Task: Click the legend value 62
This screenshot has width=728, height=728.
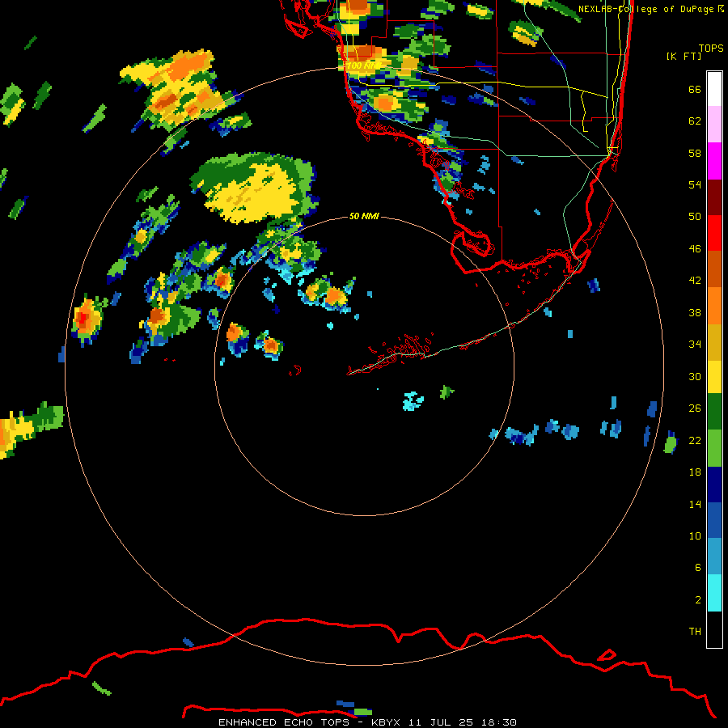Action: click(695, 121)
